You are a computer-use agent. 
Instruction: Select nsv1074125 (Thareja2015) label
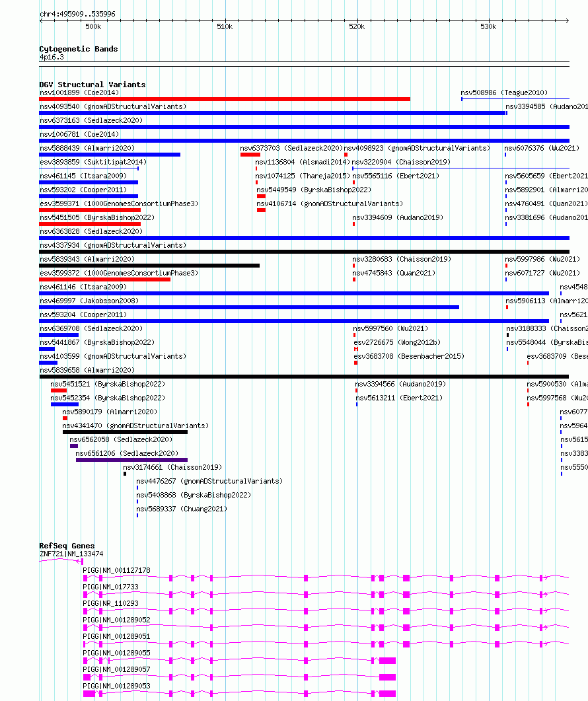[x=303, y=176]
